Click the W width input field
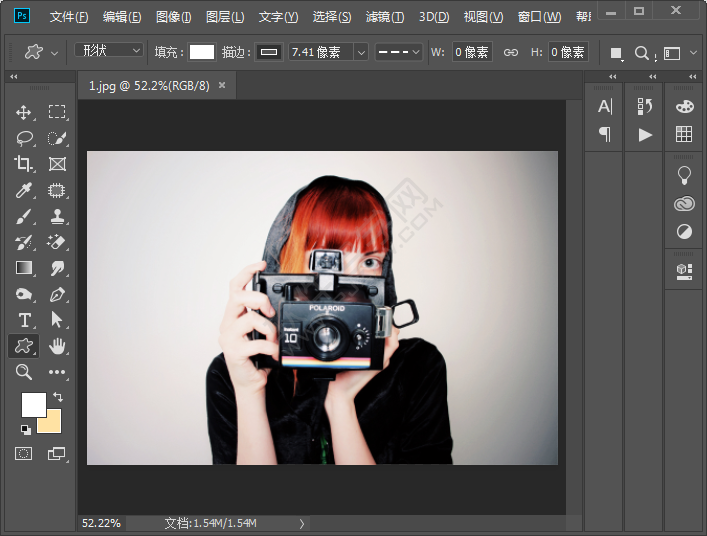The image size is (707, 536). [x=472, y=52]
